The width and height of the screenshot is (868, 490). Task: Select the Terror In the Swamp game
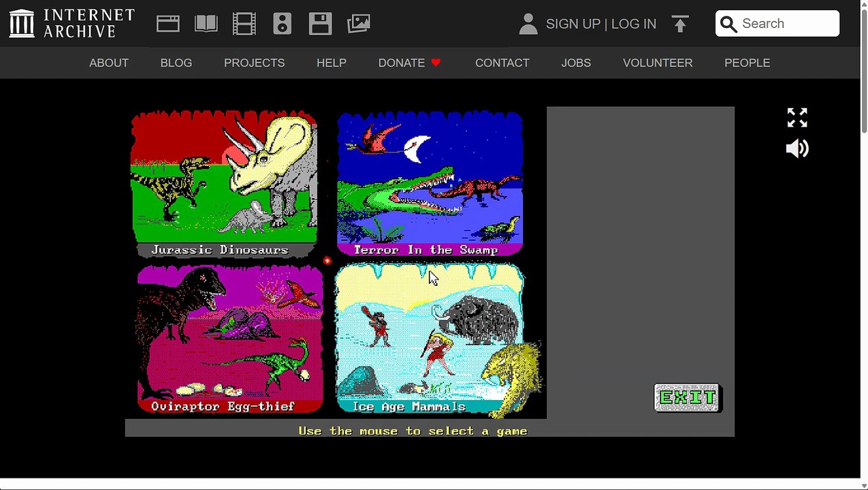point(430,184)
